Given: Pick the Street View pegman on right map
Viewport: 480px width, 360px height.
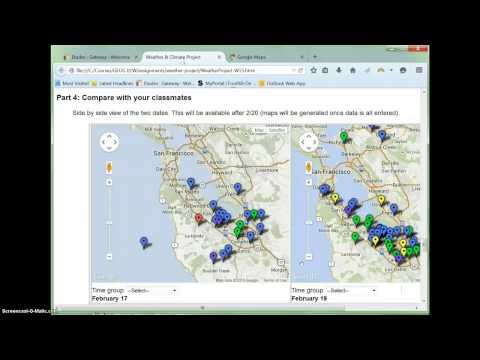Looking at the screenshot, I should tap(309, 168).
